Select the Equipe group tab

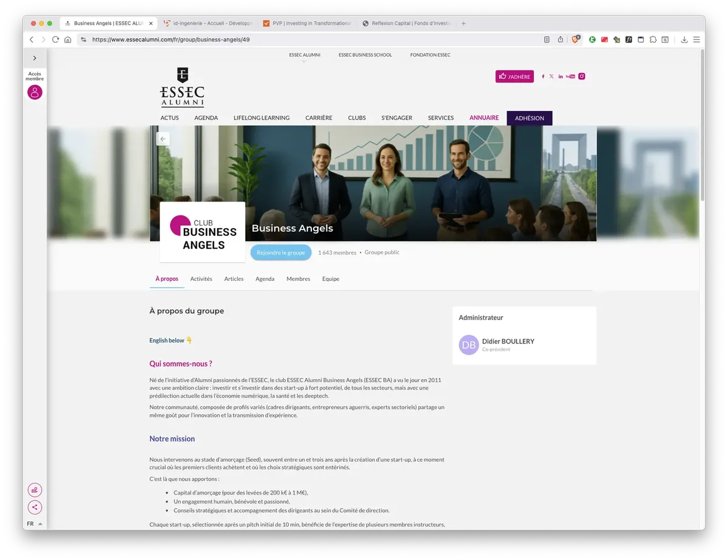331,279
